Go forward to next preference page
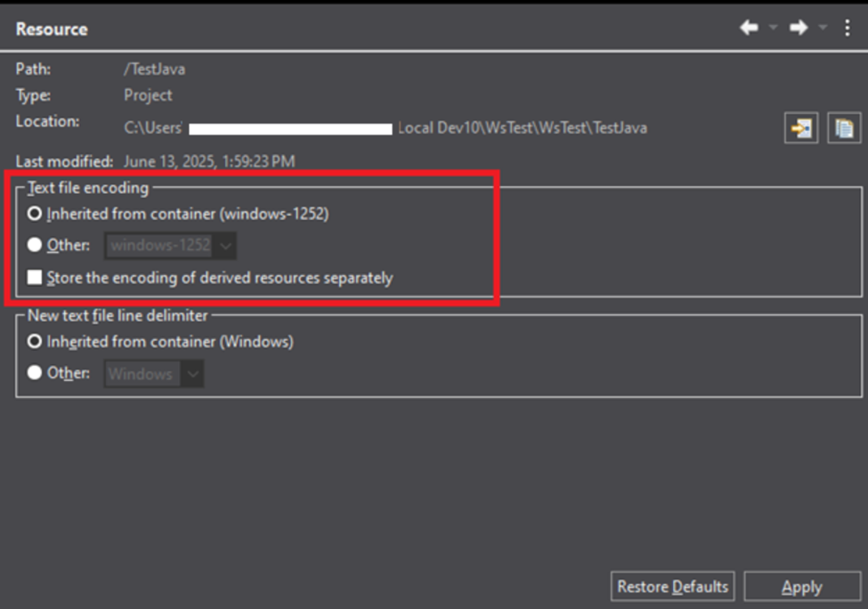Image resolution: width=868 pixels, height=609 pixels. pos(799,28)
